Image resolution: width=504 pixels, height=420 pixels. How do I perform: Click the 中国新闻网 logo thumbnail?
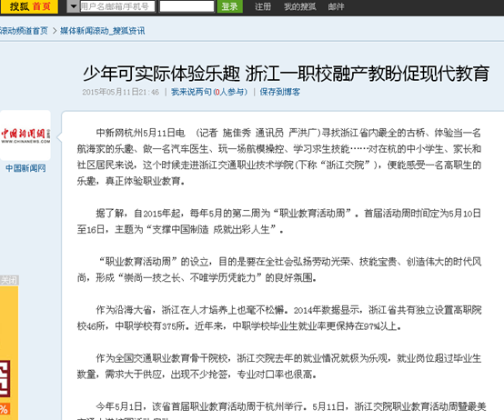(25, 135)
